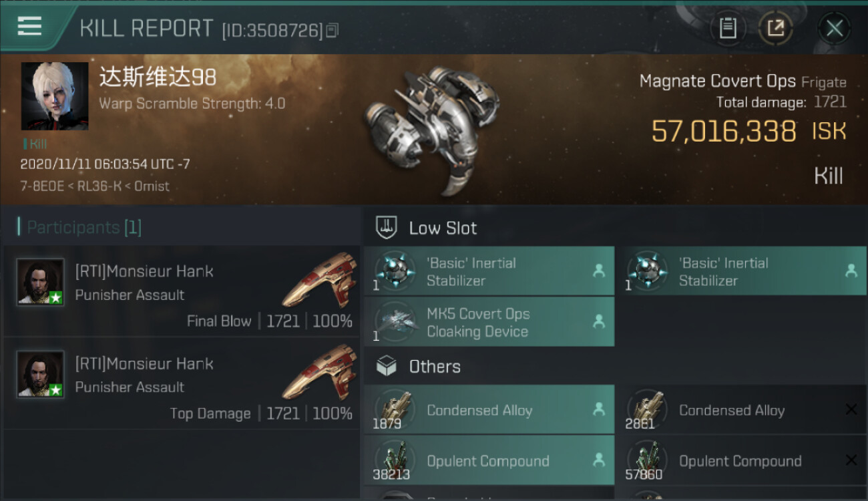Screen dimensions: 868x501
Task: Select the Low Slot section header
Action: click(443, 228)
